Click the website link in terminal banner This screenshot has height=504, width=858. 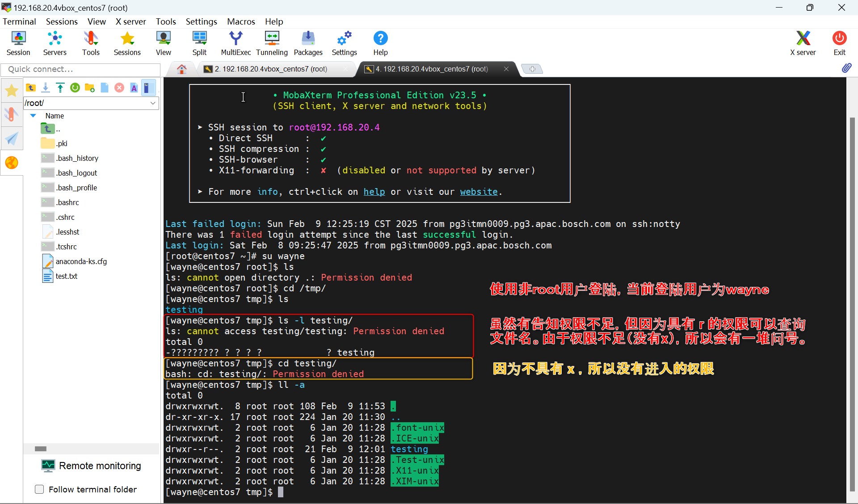pos(479,192)
